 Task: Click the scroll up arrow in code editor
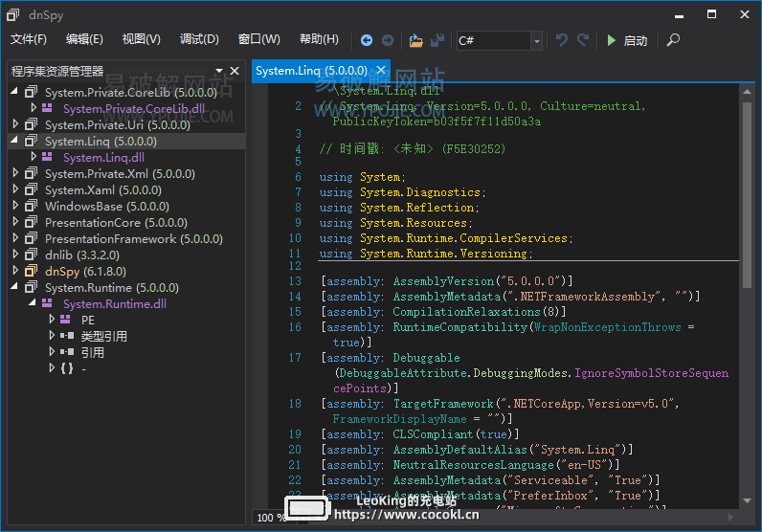coord(747,91)
